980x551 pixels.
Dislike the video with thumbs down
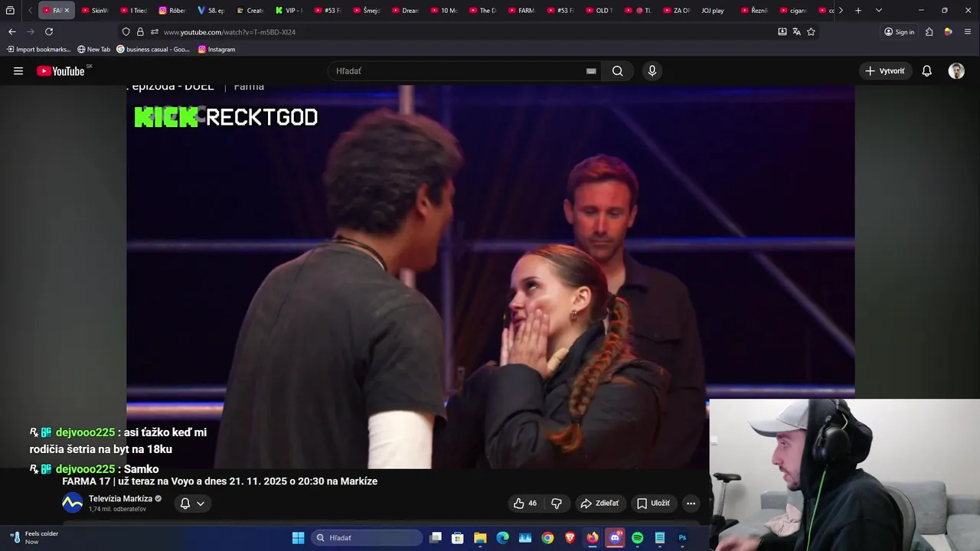pos(557,504)
